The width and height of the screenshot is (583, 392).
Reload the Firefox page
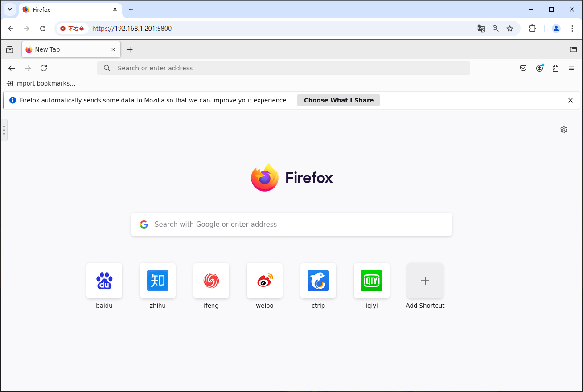click(x=43, y=68)
